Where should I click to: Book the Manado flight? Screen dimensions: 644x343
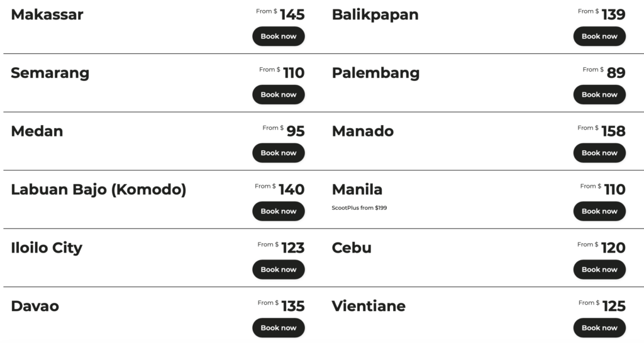pos(599,153)
